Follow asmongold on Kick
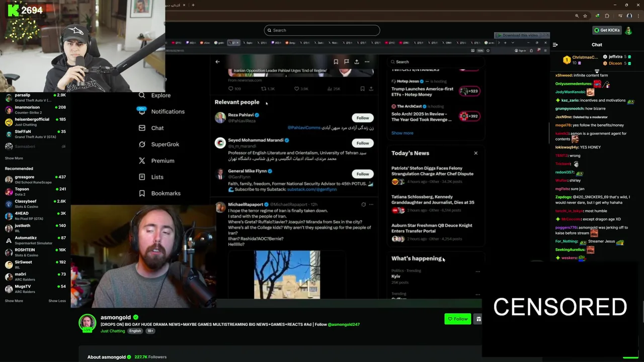This screenshot has width=644, height=362. (x=458, y=319)
